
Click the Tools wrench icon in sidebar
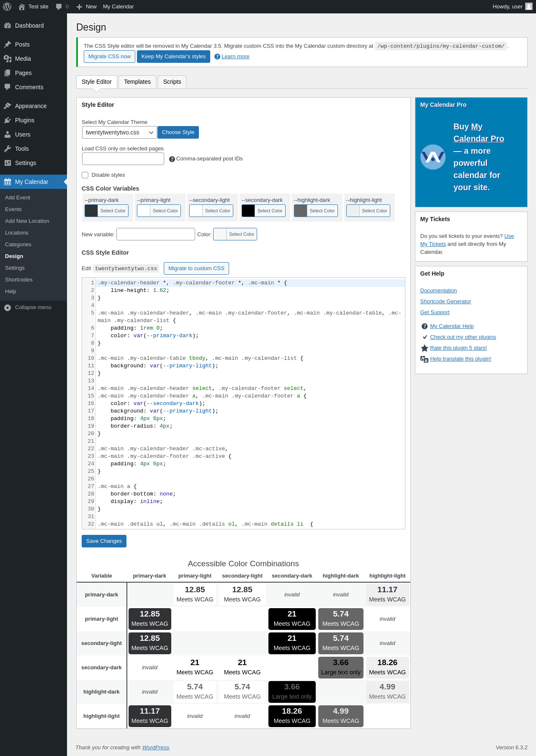click(8, 149)
